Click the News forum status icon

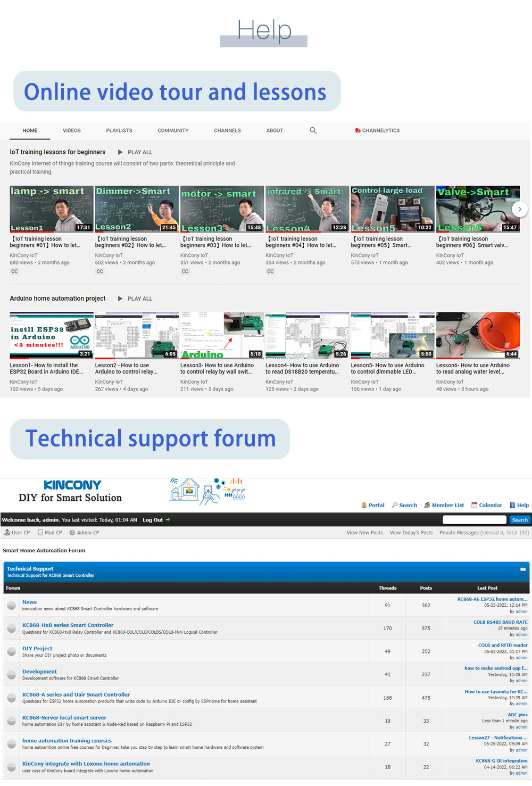11,605
